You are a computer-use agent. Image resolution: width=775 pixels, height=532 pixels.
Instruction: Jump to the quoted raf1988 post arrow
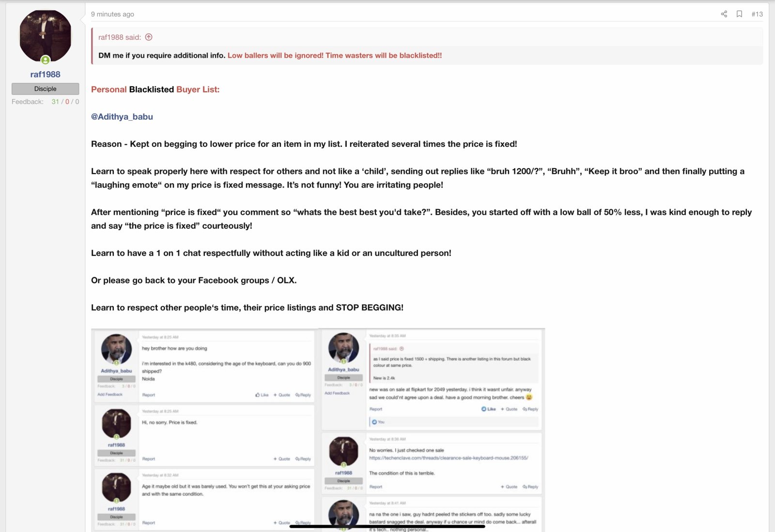[x=149, y=37]
